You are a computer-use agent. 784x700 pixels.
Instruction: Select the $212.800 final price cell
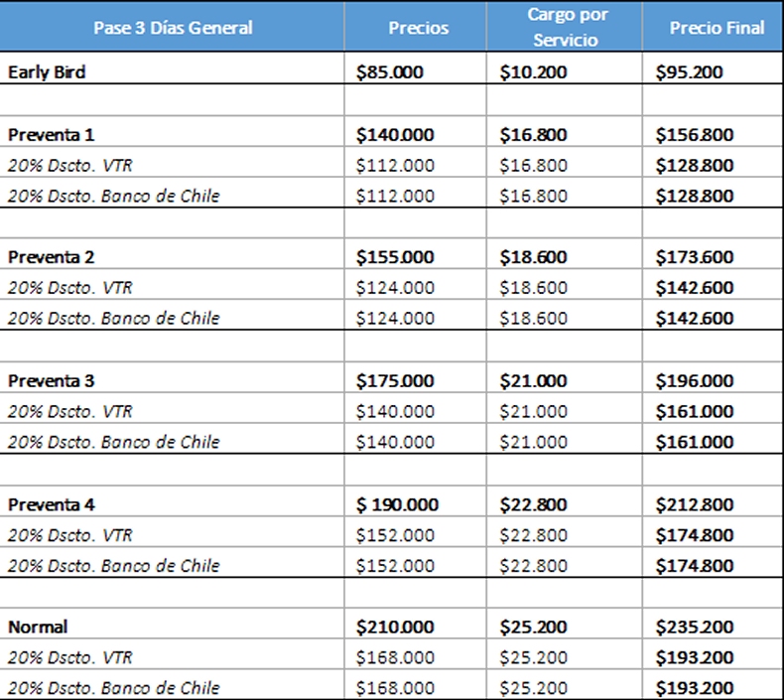pos(694,504)
